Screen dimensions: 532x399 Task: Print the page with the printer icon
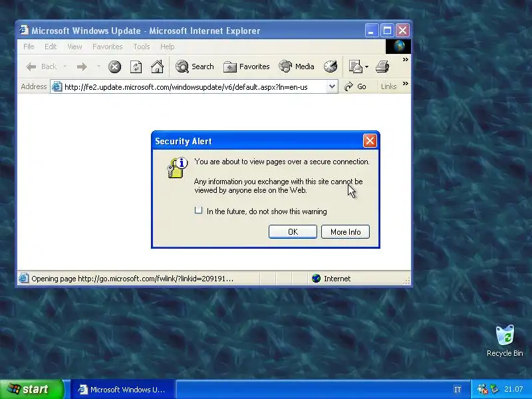pyautogui.click(x=382, y=66)
